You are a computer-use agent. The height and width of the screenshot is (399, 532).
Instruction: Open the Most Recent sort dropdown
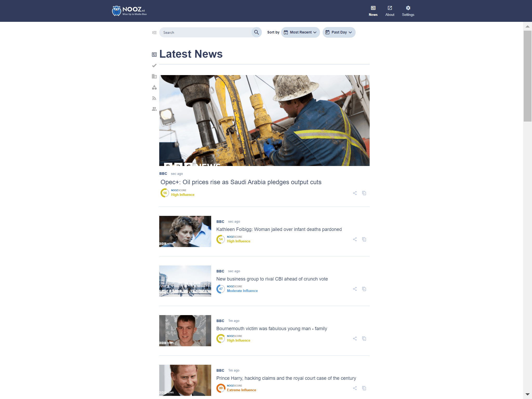[300, 32]
